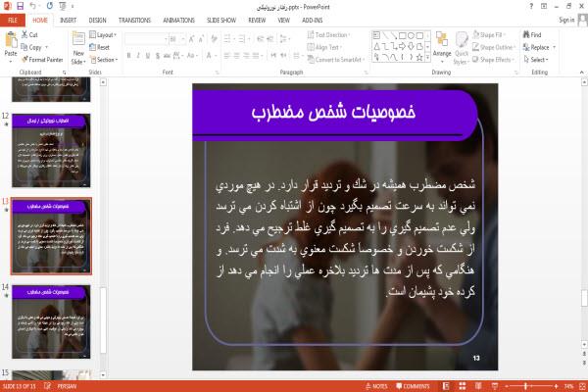The width and height of the screenshot is (588, 392).
Task: Toggle Italic formatting
Action: click(138, 56)
